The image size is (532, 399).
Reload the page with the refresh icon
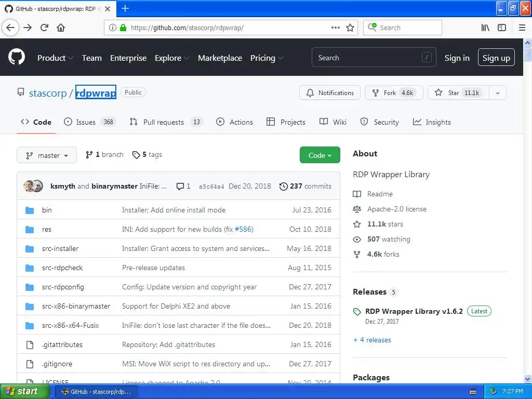[44, 28]
